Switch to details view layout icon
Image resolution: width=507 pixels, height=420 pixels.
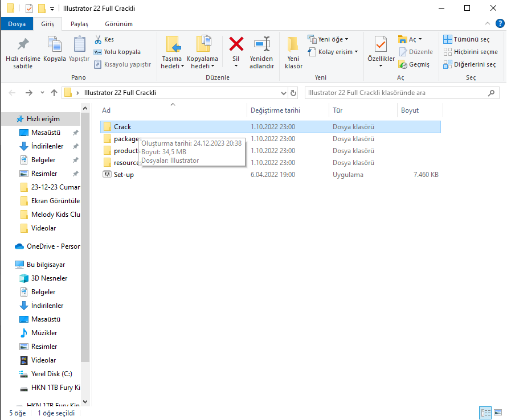[x=486, y=413]
